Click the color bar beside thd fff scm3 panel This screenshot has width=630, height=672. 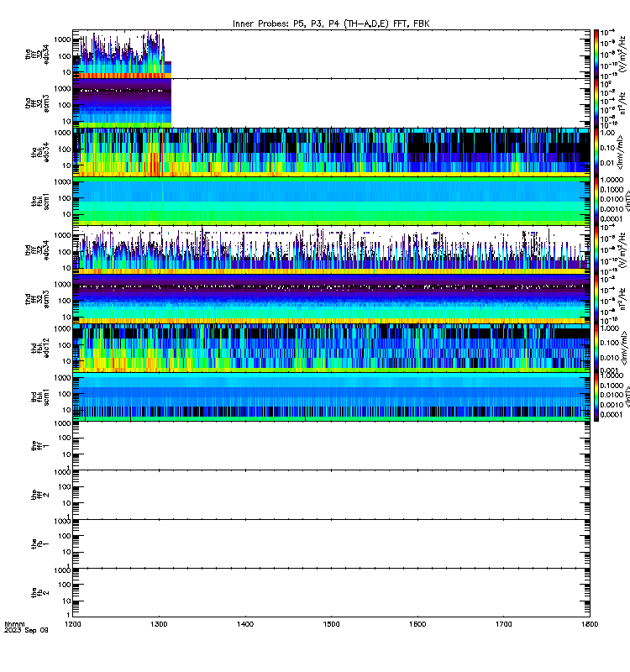coord(596,299)
